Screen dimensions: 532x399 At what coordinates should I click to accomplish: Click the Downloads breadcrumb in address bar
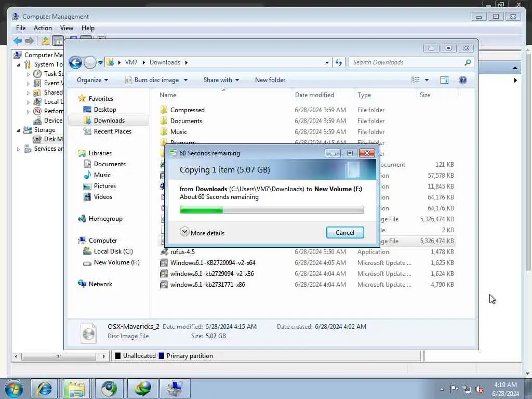point(165,62)
